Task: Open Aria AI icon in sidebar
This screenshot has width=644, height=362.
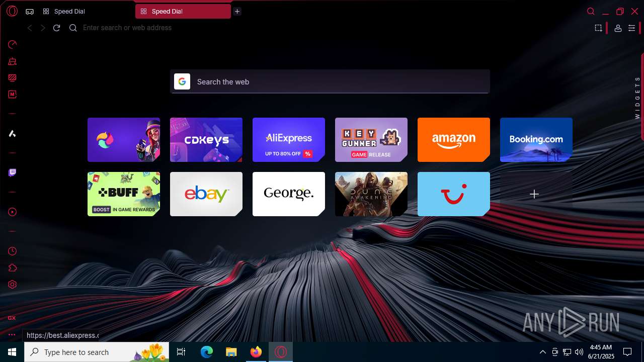Action: pyautogui.click(x=13, y=133)
